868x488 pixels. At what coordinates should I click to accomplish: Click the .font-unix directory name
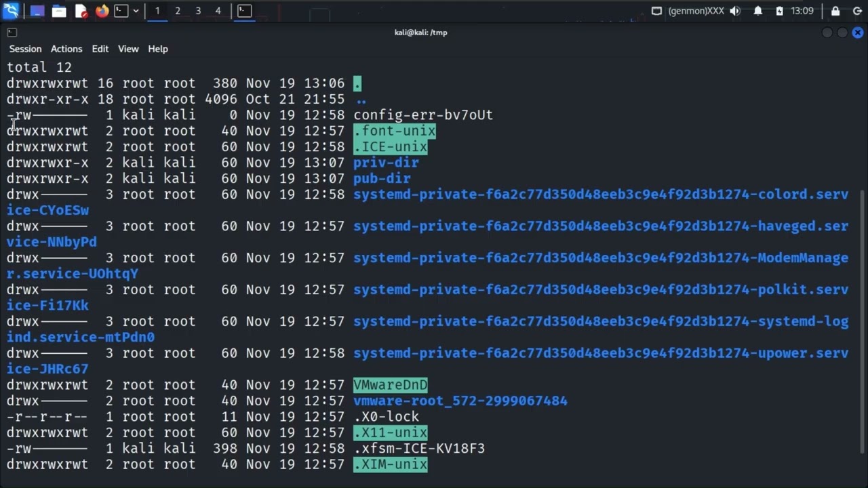pos(395,131)
